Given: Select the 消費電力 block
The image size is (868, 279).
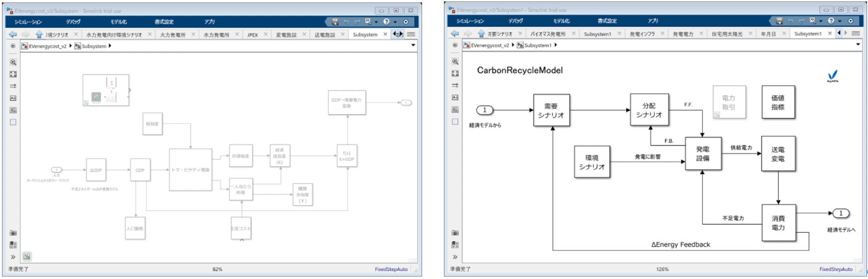Looking at the screenshot, I should coord(778,223).
